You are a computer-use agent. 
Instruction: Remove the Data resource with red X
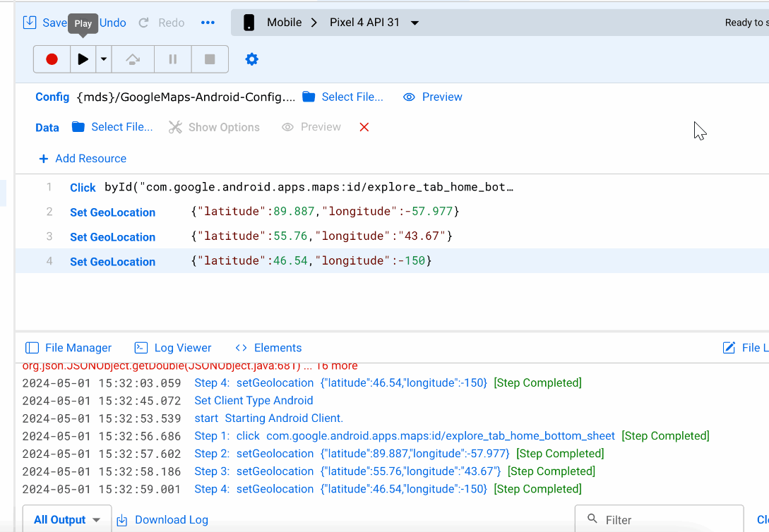364,128
